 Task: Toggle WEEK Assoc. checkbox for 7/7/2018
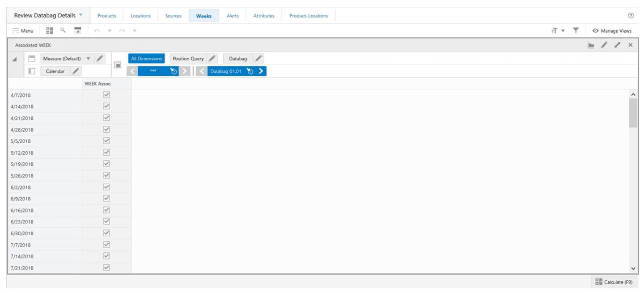106,245
